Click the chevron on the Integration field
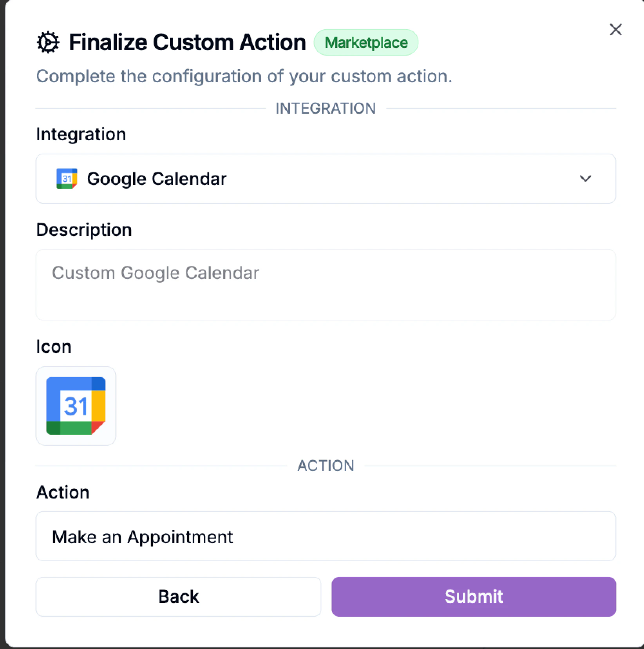This screenshot has height=649, width=644. 585,179
